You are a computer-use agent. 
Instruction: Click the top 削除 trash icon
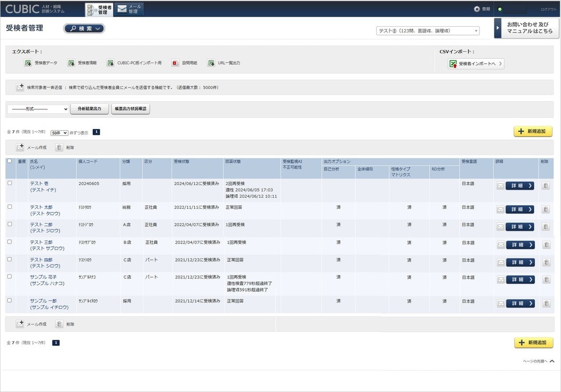click(59, 147)
